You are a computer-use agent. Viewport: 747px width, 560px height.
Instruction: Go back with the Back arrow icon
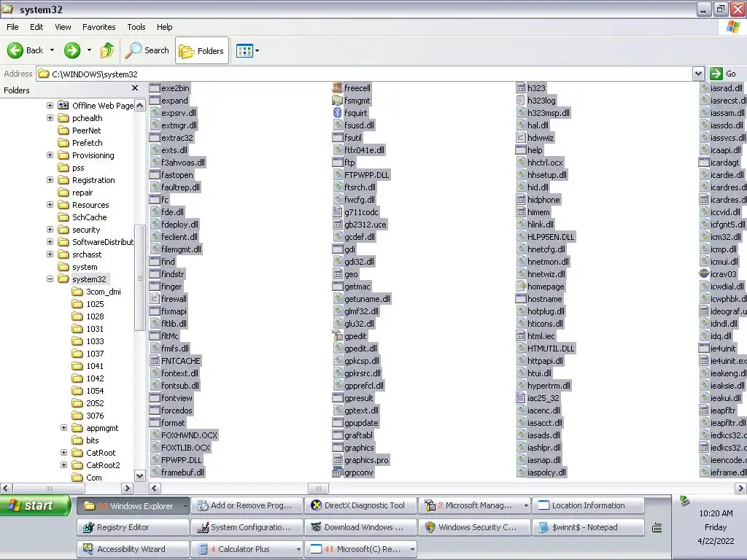click(15, 50)
